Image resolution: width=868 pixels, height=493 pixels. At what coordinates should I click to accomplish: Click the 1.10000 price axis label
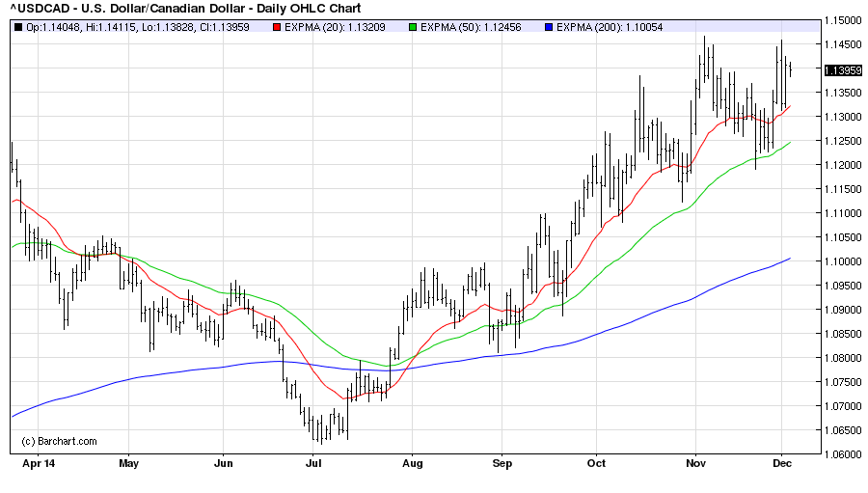pos(844,261)
